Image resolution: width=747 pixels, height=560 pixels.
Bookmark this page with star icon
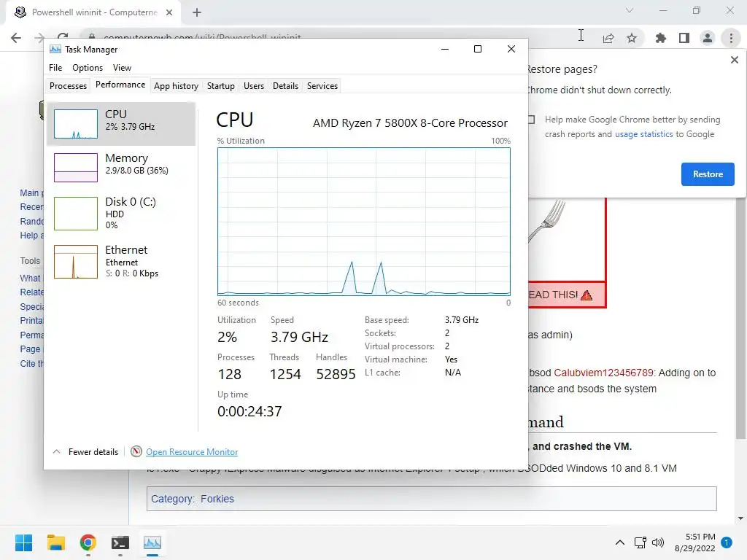pos(632,38)
